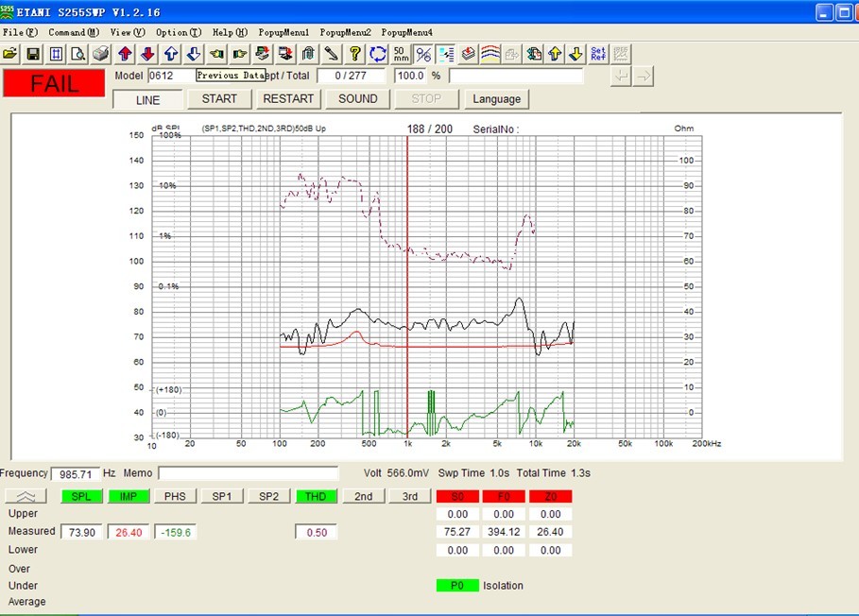Click the yellow question mark help icon
859x616 pixels.
pos(355,54)
